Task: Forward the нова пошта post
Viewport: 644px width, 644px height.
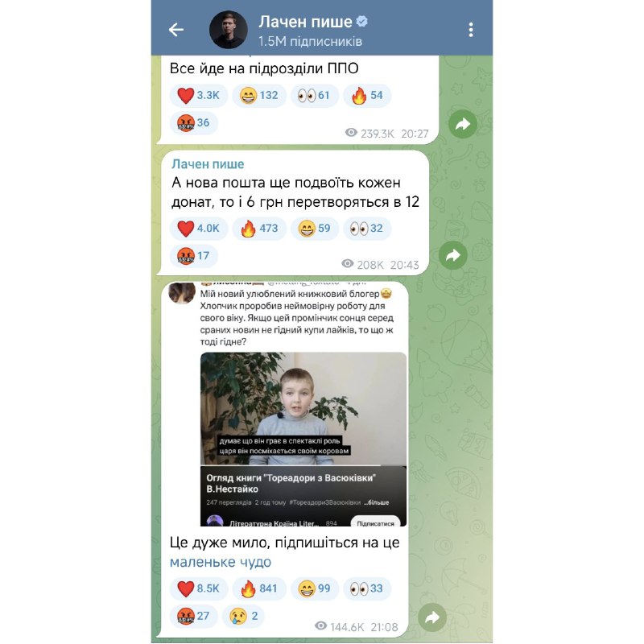Action: click(x=453, y=255)
